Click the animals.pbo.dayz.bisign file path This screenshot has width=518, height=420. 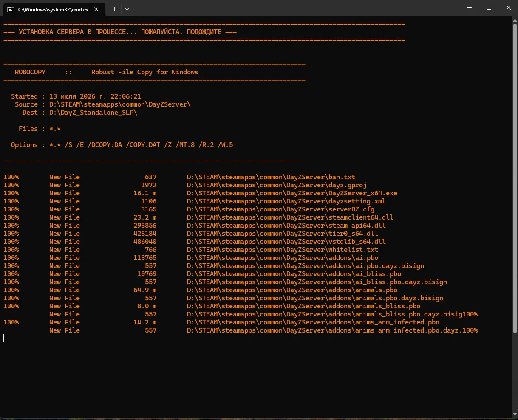click(315, 298)
